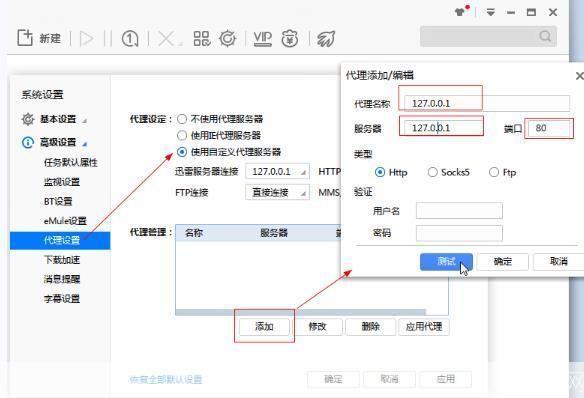This screenshot has height=398, width=584.
Task: Click the 测试 button in proxy dialog
Action: (446, 261)
